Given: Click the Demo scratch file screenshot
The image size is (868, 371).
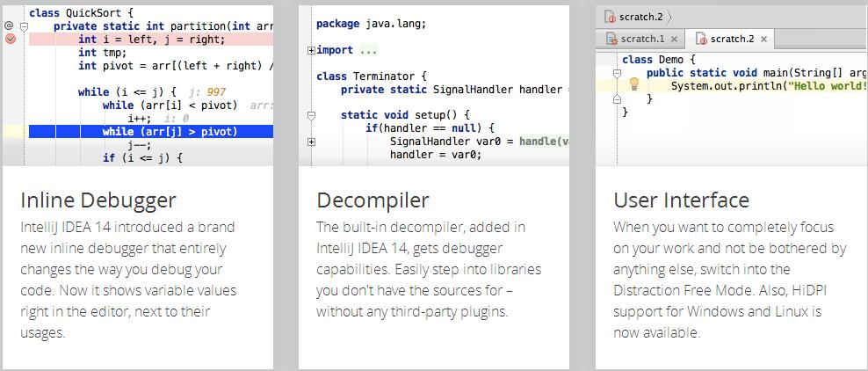Looking at the screenshot, I should pos(732,86).
